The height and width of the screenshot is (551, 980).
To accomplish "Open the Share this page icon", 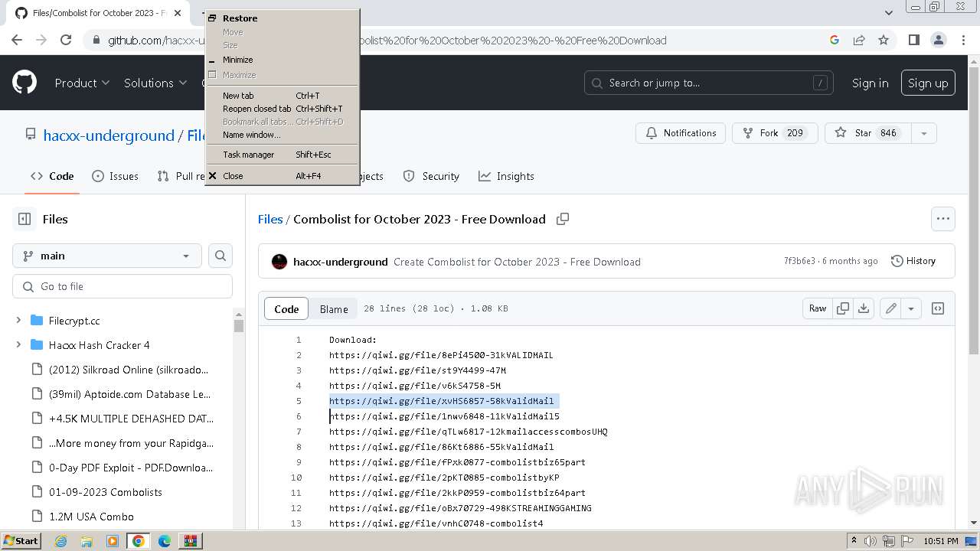I will (859, 40).
